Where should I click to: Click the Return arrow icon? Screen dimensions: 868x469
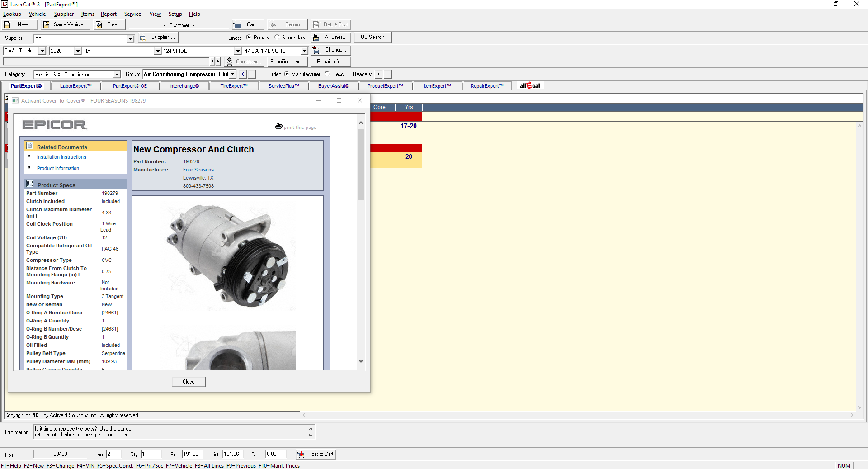tap(274, 25)
